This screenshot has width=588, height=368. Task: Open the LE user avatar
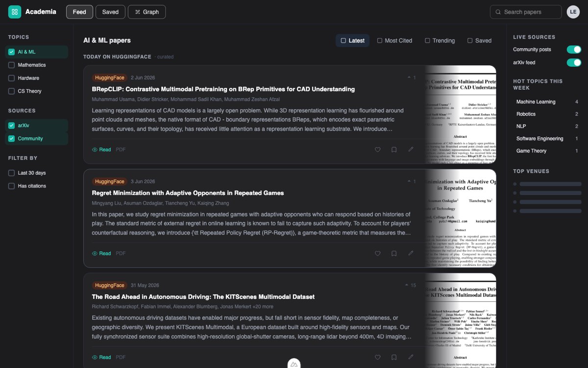click(573, 12)
